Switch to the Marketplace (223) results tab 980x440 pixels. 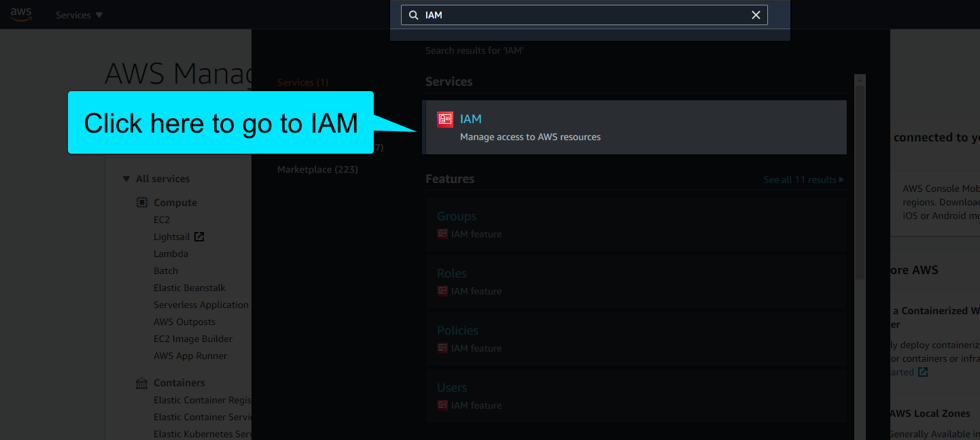pos(318,169)
